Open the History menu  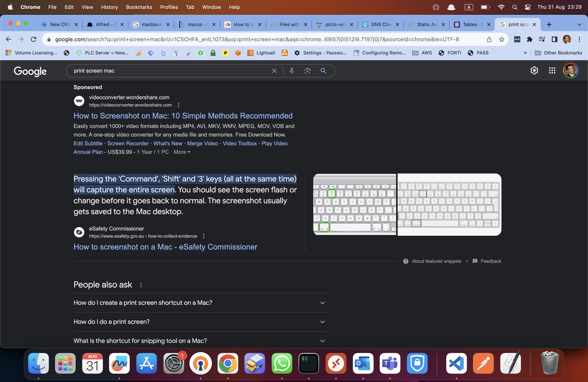coord(109,7)
